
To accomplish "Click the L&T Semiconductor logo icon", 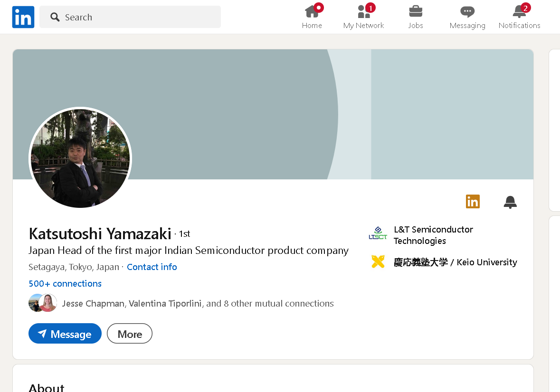I will point(378,233).
